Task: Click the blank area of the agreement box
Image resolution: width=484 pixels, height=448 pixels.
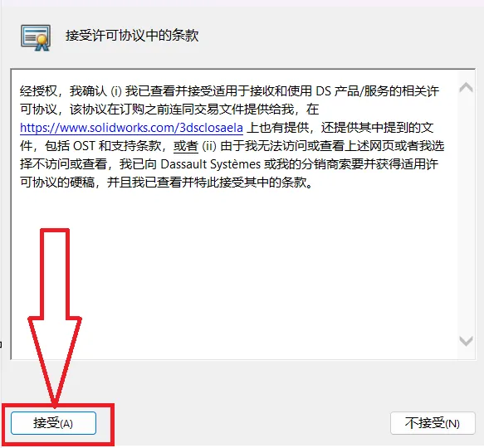Action: coord(235,271)
